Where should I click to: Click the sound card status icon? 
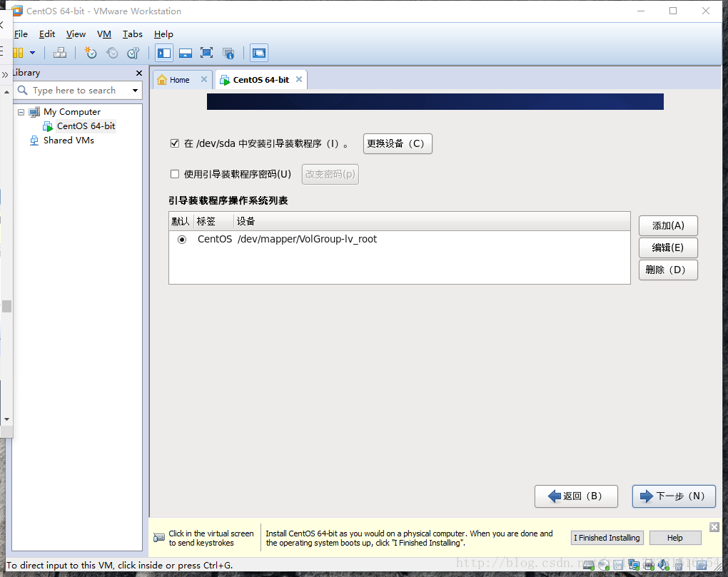[664, 564]
